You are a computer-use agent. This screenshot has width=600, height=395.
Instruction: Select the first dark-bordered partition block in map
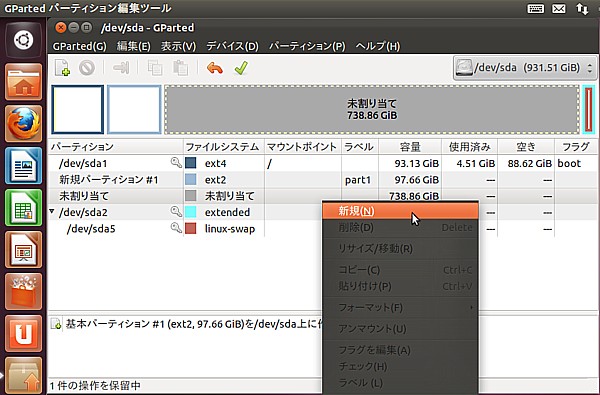point(78,109)
